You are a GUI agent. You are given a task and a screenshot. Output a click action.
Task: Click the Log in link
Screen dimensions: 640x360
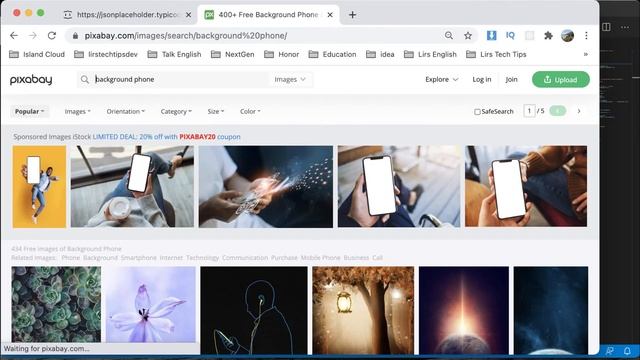pos(482,80)
